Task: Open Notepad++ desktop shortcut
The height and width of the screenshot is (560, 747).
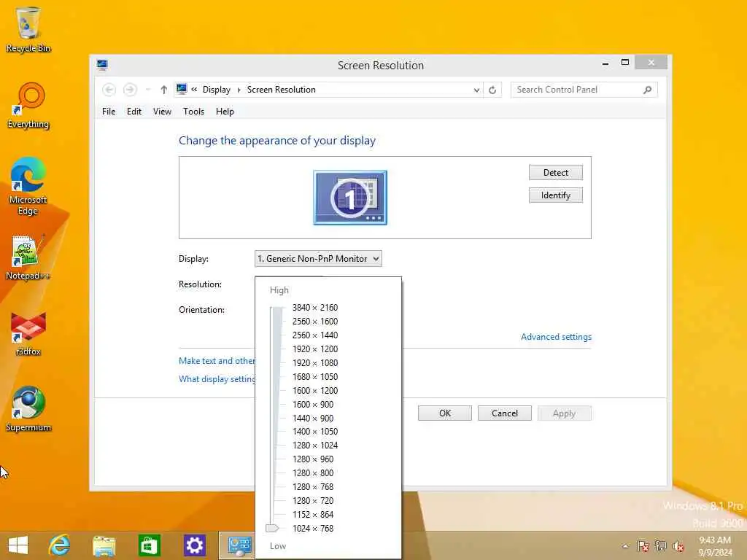Action: point(28,257)
